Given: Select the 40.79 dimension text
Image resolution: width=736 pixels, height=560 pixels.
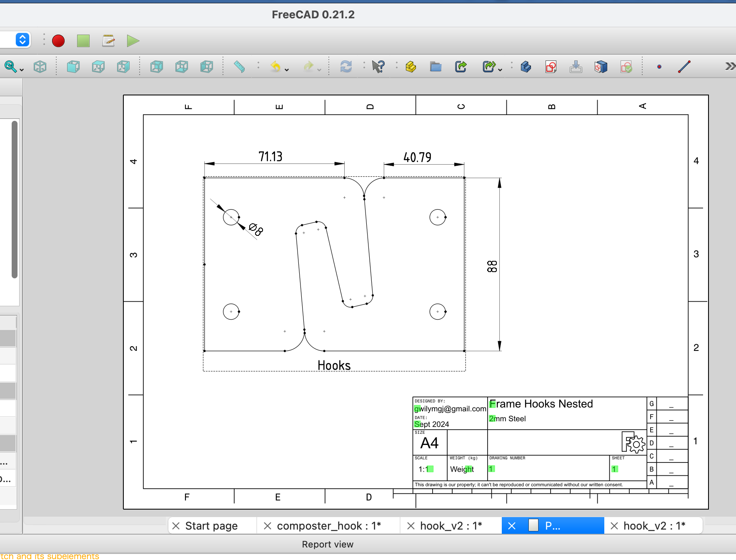Looking at the screenshot, I should [417, 157].
